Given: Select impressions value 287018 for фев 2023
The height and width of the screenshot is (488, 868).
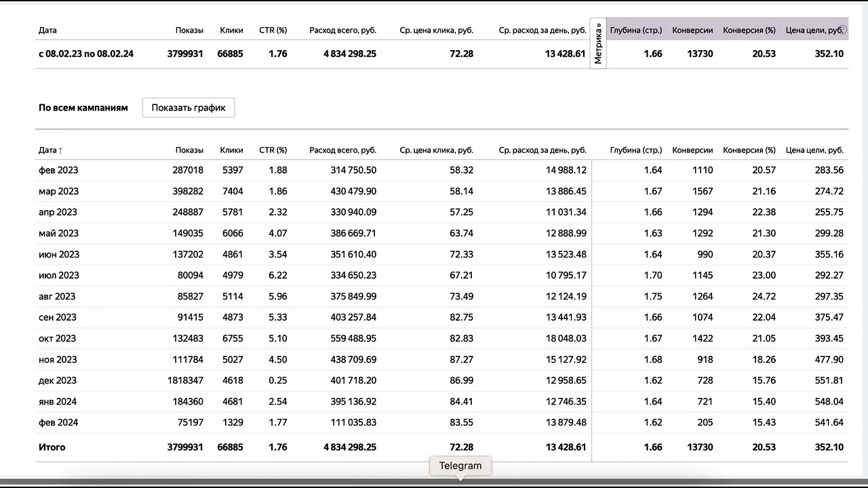Looking at the screenshot, I should (188, 170).
